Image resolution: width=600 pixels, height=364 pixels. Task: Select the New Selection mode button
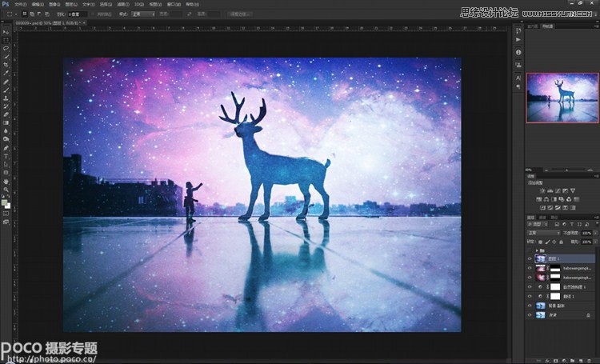point(25,14)
